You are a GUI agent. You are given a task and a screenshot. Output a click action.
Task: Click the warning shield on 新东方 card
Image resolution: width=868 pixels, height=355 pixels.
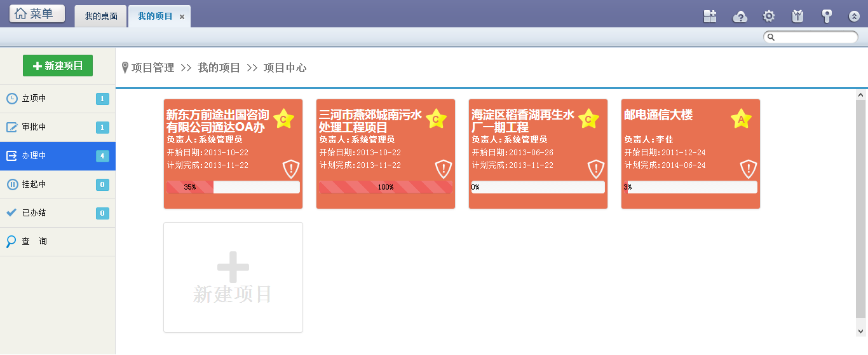pyautogui.click(x=291, y=169)
